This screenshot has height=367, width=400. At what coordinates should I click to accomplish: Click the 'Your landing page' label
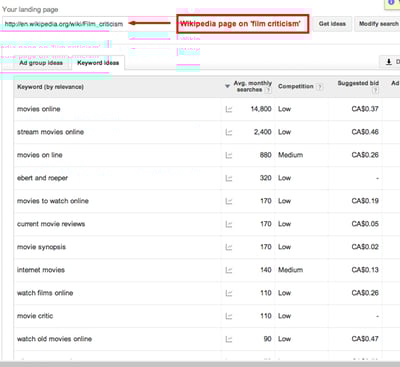pos(30,10)
